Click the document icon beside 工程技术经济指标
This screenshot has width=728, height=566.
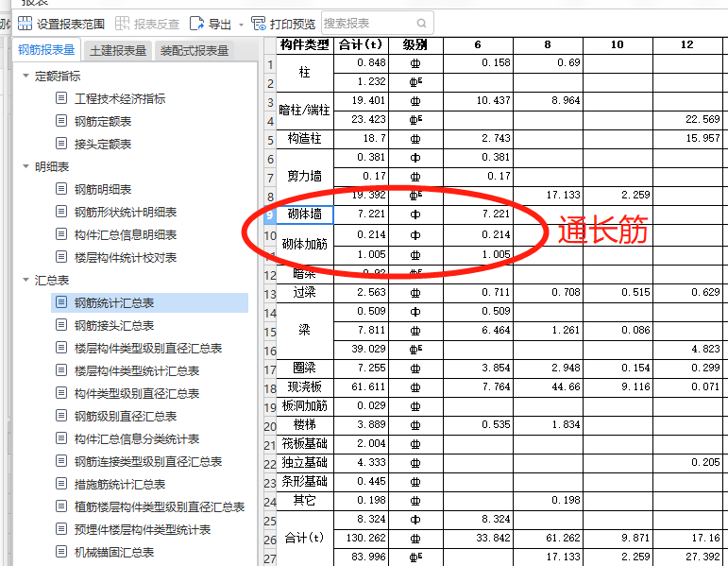click(x=61, y=98)
